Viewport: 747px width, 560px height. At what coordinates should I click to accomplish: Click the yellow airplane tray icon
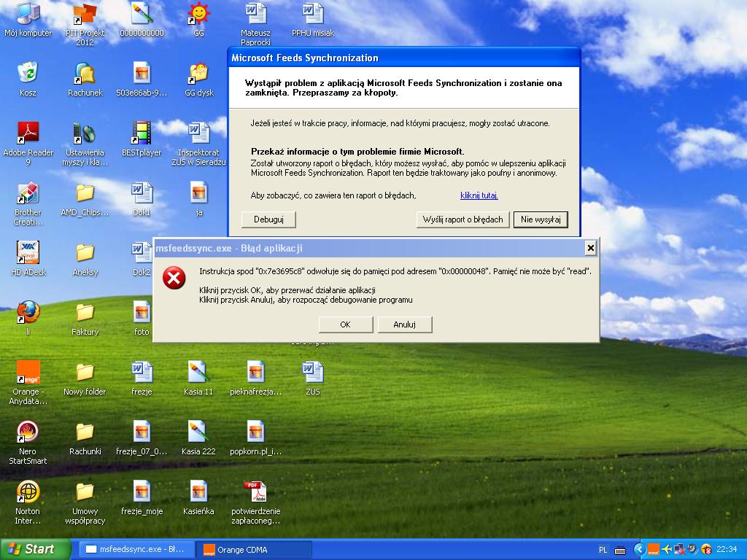667,550
